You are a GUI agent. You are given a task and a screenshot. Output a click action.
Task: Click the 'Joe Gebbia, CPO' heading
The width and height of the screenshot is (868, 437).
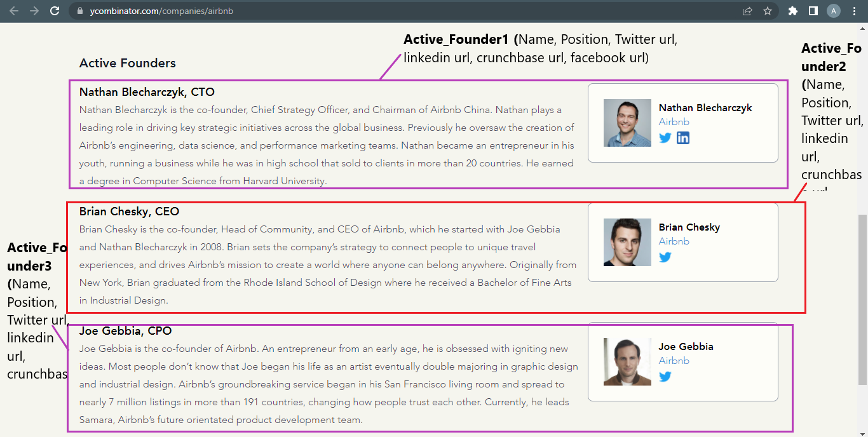[126, 331]
